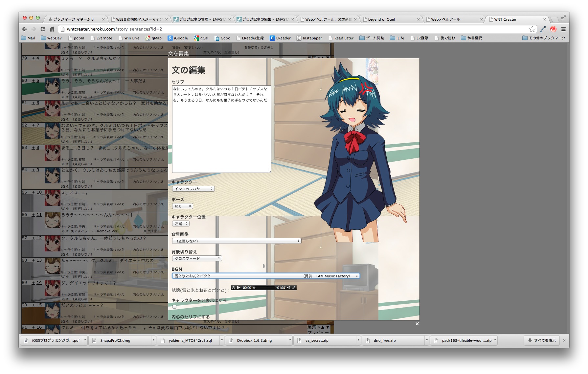Click the ±16 link on row 91

point(36,327)
